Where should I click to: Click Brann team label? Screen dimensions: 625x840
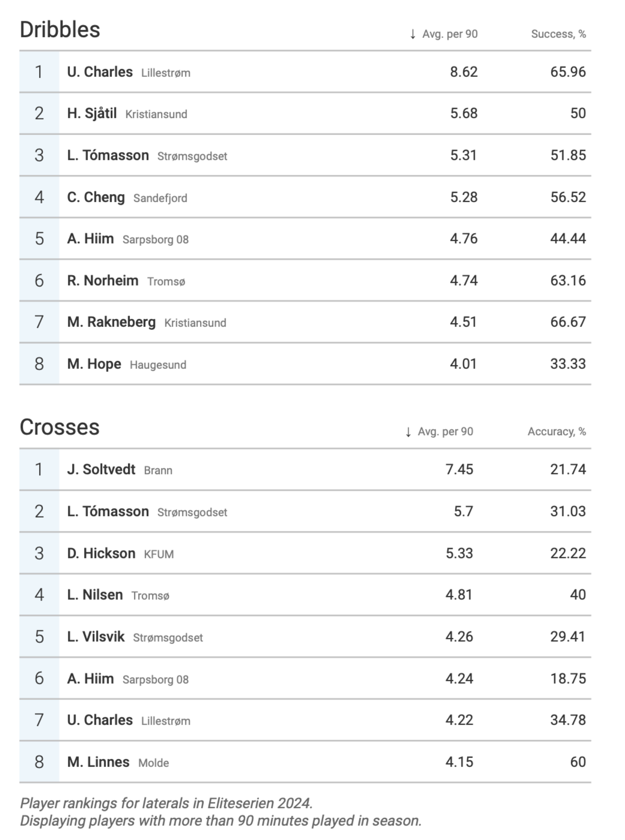(x=158, y=470)
